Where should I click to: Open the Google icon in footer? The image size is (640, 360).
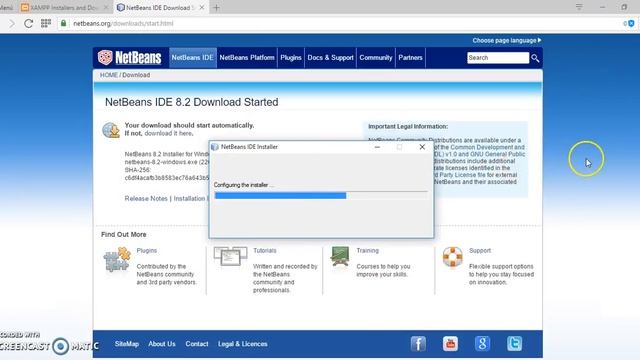pos(482,344)
